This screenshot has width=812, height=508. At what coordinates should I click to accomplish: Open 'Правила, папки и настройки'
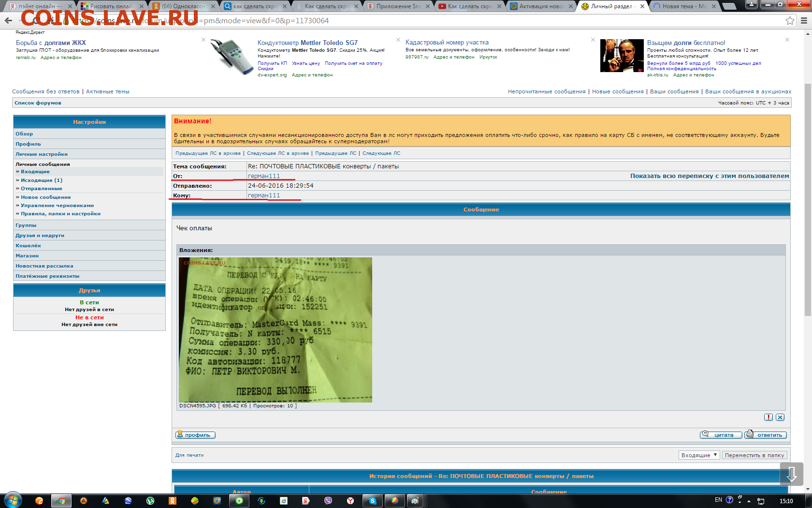60,214
